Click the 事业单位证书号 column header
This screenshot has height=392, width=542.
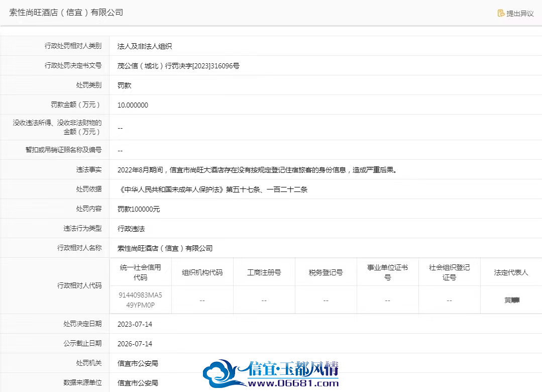pos(387,272)
